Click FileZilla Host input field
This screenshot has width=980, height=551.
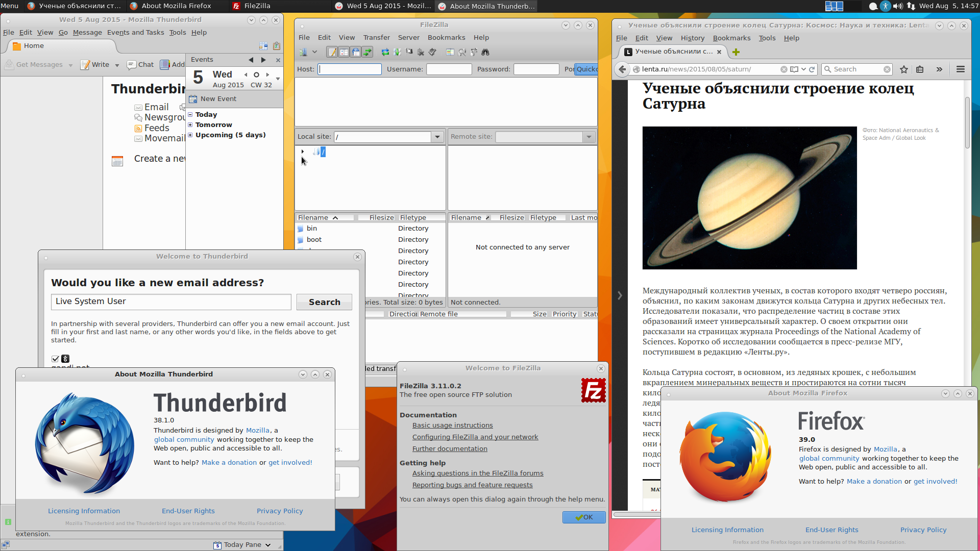click(350, 69)
